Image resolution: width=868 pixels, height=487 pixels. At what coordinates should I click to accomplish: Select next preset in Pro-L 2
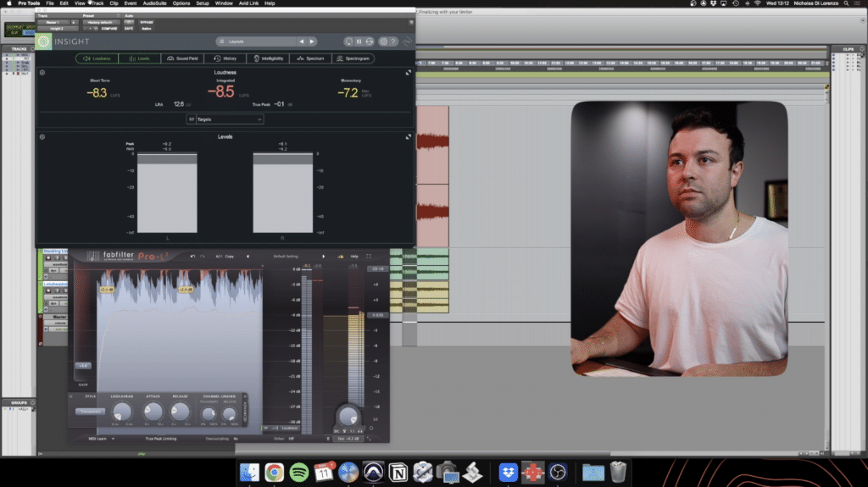323,257
